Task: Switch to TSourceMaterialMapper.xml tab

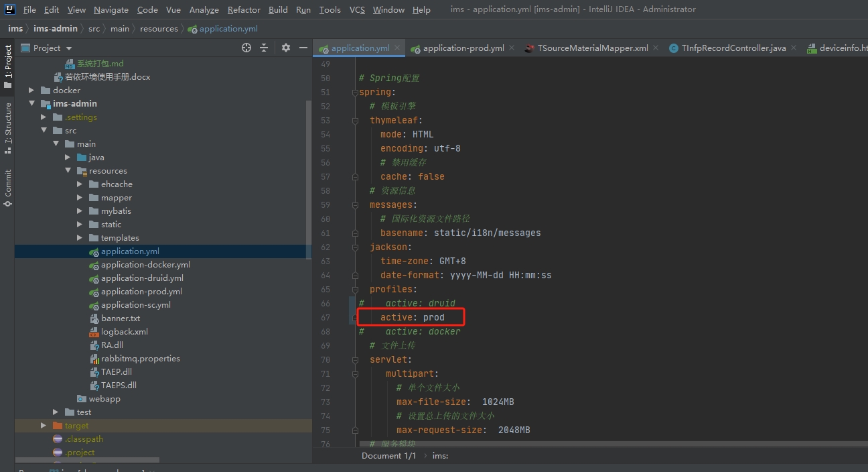Action: [x=593, y=48]
